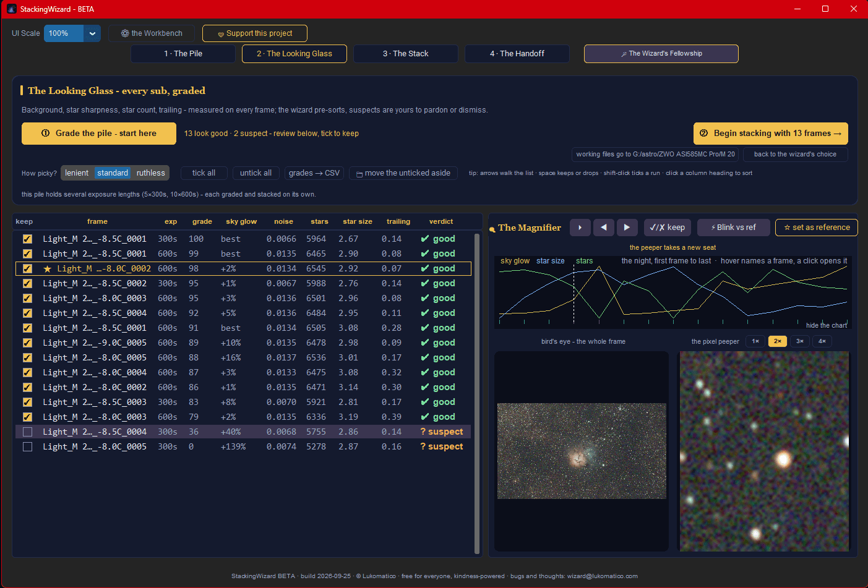The width and height of the screenshot is (868, 588).
Task: Open the Workbench
Action: [152, 33]
